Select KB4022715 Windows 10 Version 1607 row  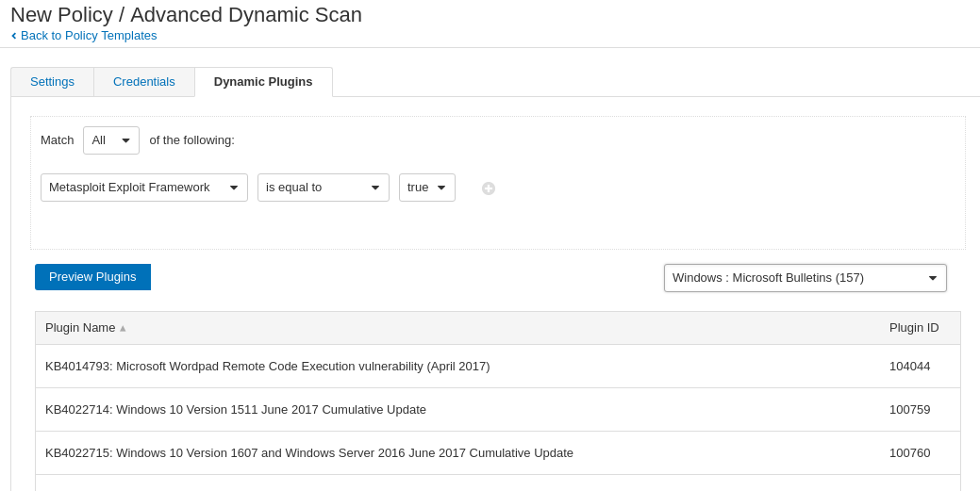pyautogui.click(x=497, y=453)
